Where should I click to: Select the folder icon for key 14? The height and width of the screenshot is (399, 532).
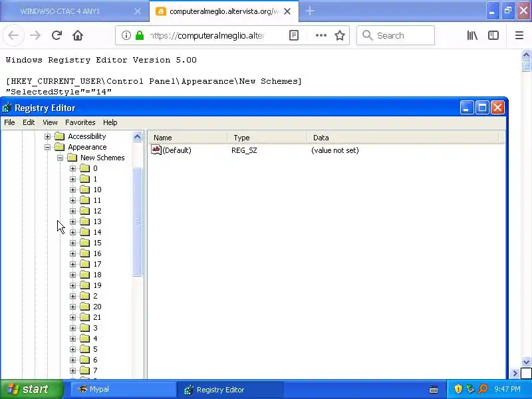pyautogui.click(x=85, y=232)
